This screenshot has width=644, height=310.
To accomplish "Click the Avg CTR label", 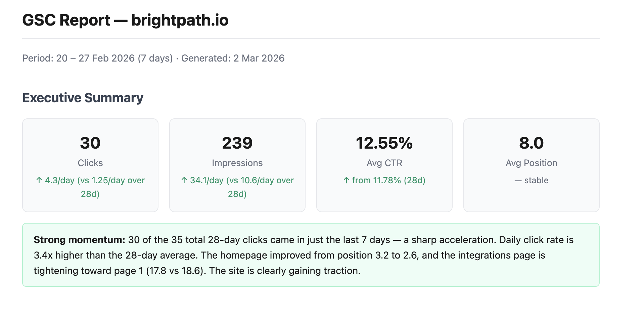I will 384,163.
